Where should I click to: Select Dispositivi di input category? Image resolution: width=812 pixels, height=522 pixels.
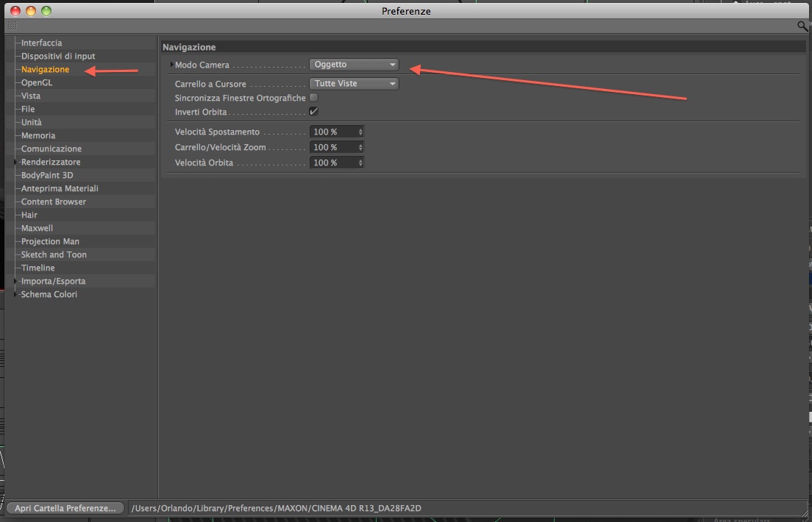(58, 56)
